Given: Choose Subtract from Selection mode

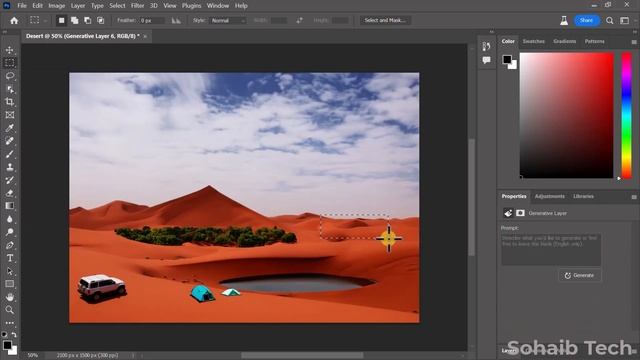Looking at the screenshot, I should (x=87, y=20).
